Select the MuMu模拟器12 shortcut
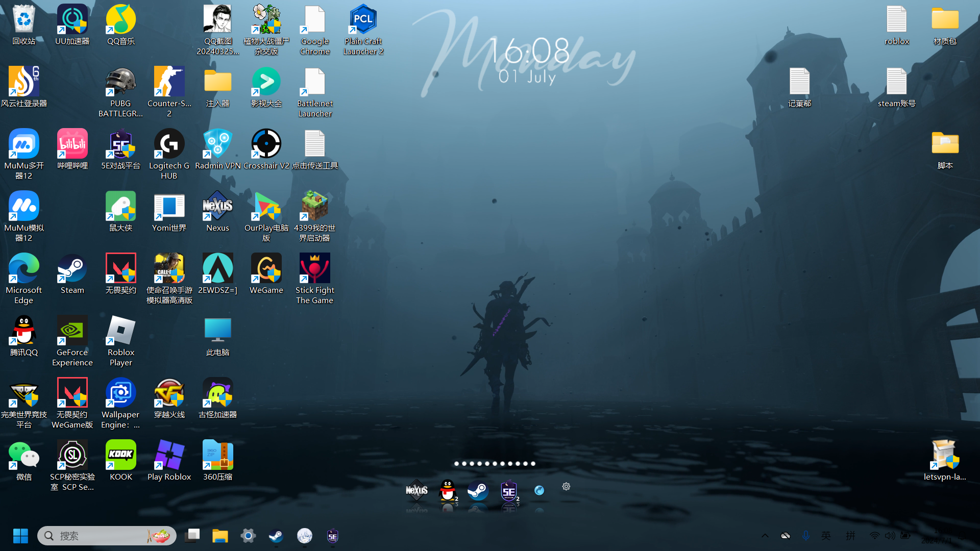 coord(24,217)
